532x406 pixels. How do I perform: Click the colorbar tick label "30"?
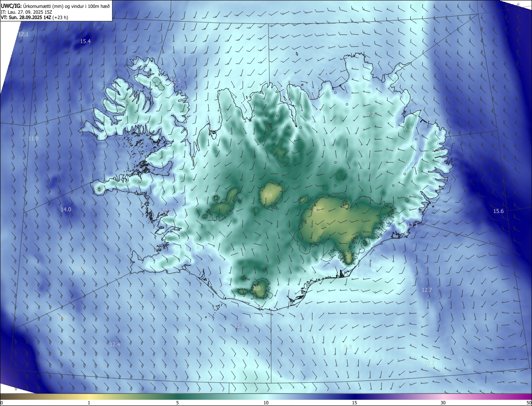click(x=443, y=403)
